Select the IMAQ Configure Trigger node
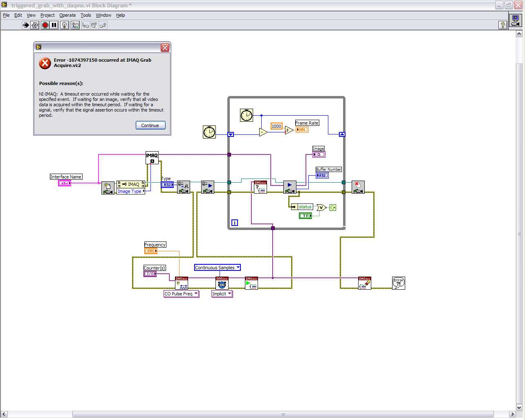This screenshot has width=525, height=420. pos(184,187)
